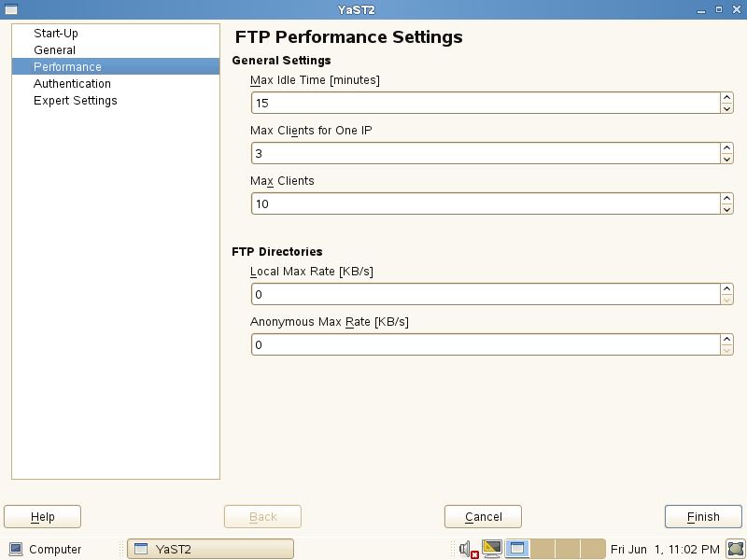747x560 pixels.
Task: Increase Local Max Rate with up arrow
Action: pyautogui.click(x=726, y=289)
